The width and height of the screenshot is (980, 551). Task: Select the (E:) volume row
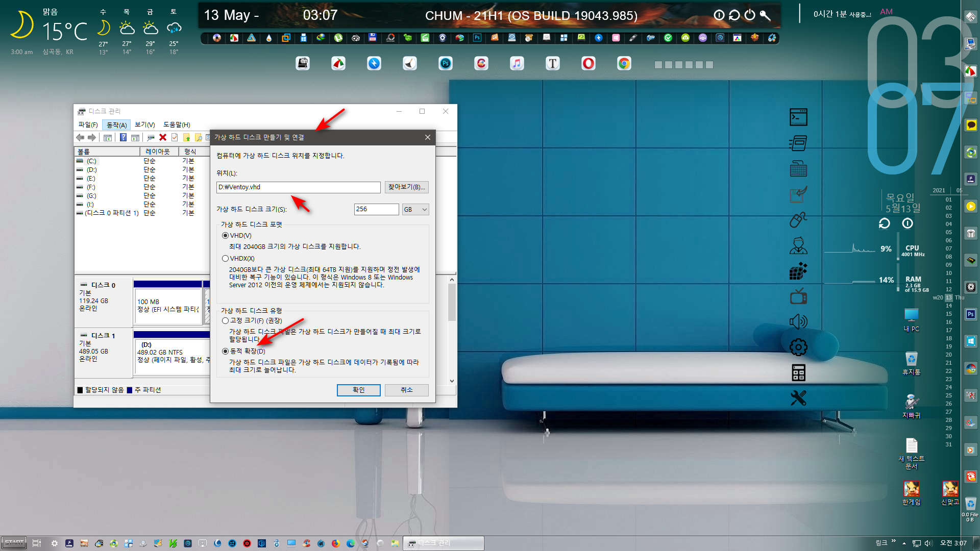[142, 178]
